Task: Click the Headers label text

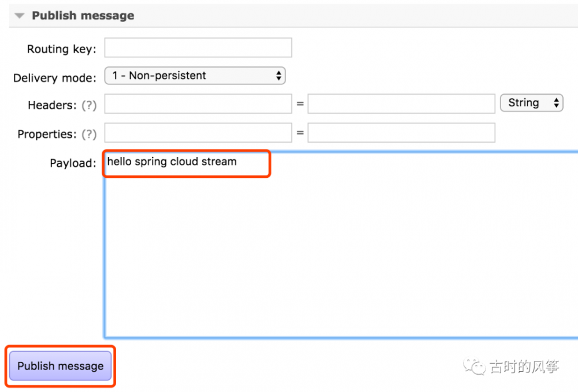Action: click(52, 106)
